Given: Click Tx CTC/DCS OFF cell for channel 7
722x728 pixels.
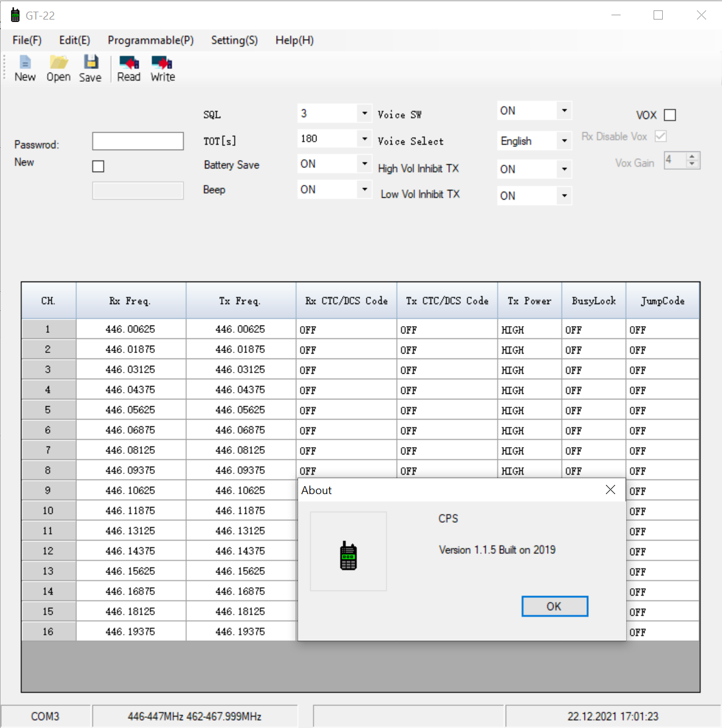Looking at the screenshot, I should [x=447, y=450].
